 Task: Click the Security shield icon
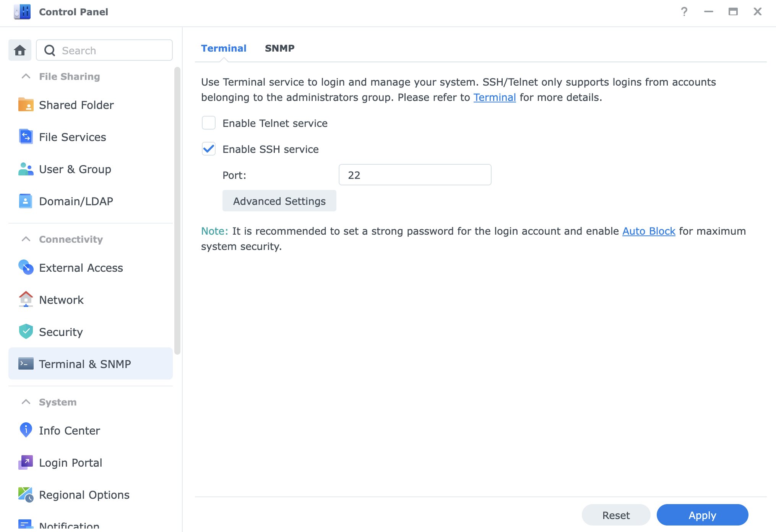(26, 332)
